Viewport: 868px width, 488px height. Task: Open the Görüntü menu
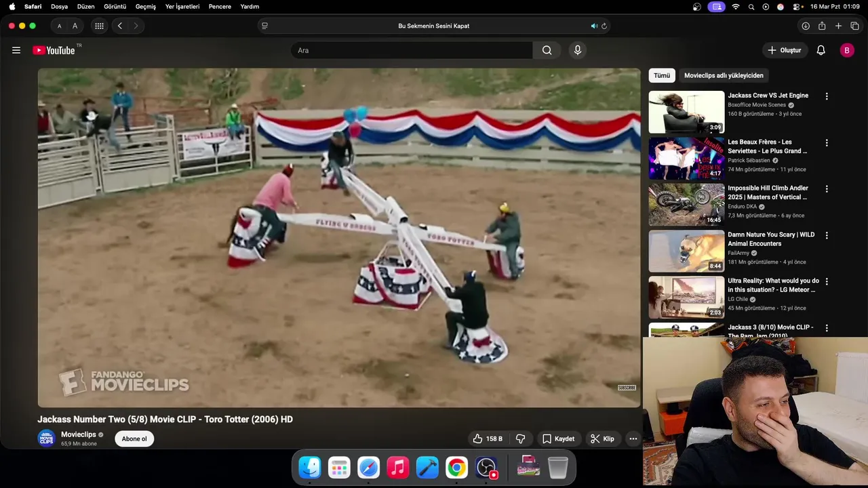(115, 7)
